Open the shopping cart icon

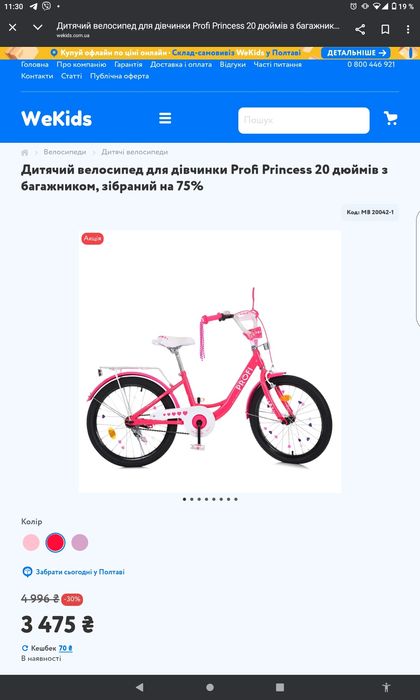[x=391, y=118]
